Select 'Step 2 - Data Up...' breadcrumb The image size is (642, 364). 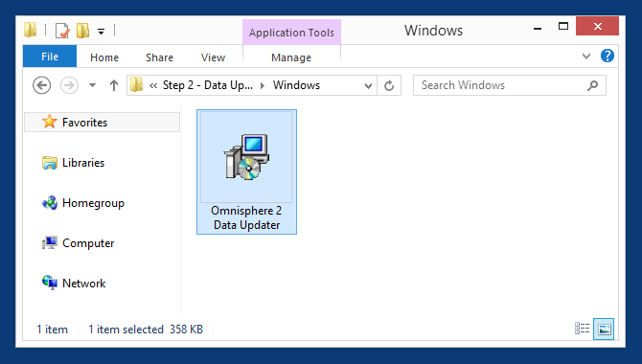pyautogui.click(x=208, y=85)
